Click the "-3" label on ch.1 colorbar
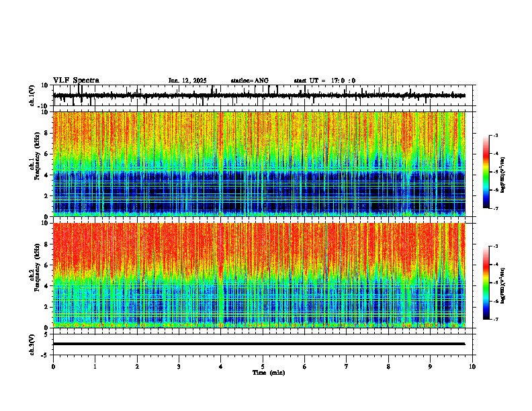Screen dimensions: 532x411 click(495, 136)
